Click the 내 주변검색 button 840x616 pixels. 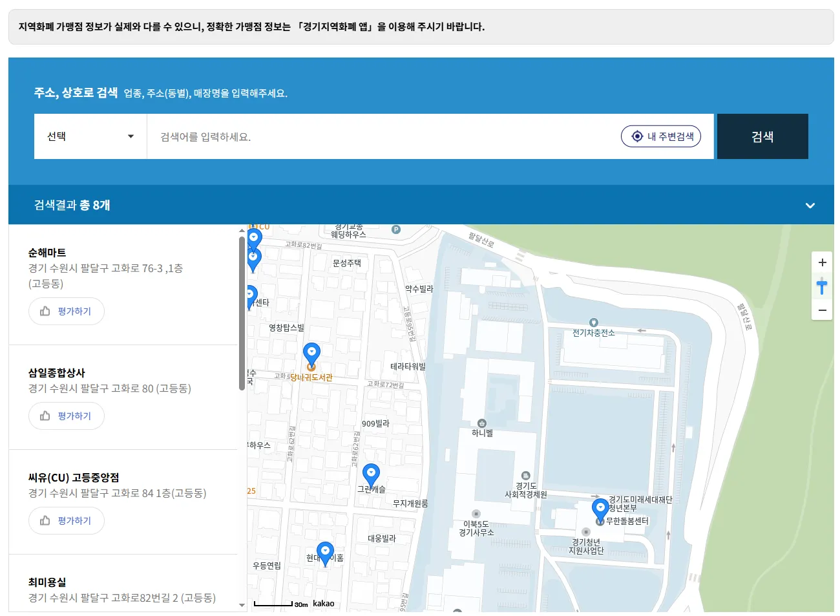pos(661,136)
